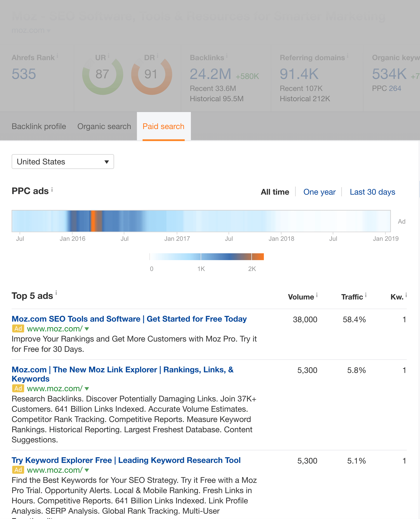The height and width of the screenshot is (519, 420).
Task: Click the moz.com domain dropdown arrow
Action: click(x=49, y=31)
